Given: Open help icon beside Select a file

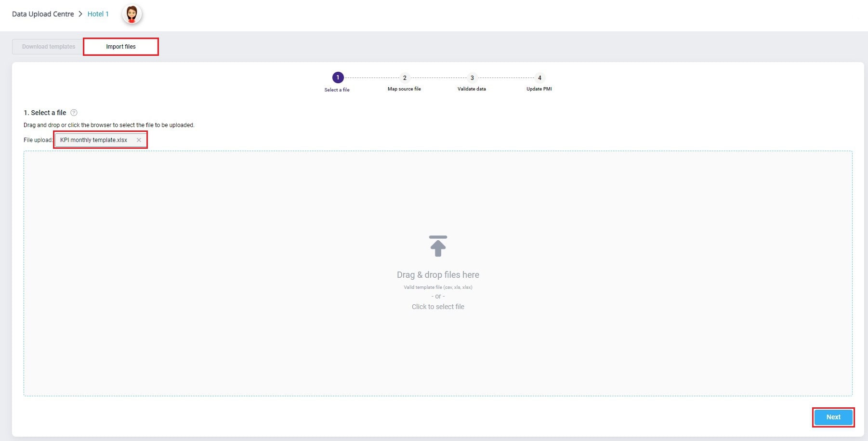Looking at the screenshot, I should [74, 113].
